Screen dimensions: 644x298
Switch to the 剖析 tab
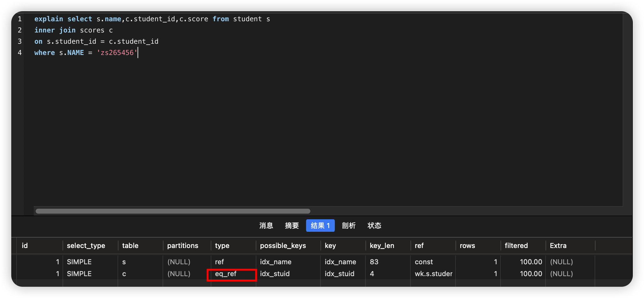point(349,226)
